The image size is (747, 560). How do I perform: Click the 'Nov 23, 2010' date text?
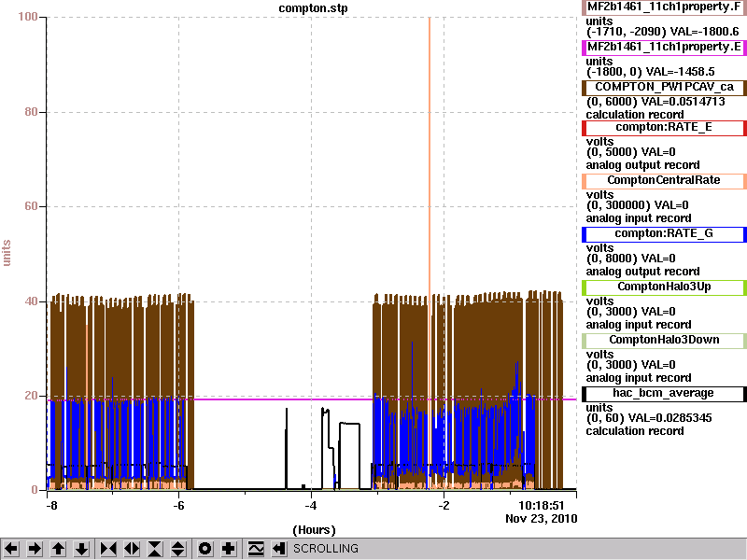coord(542,519)
